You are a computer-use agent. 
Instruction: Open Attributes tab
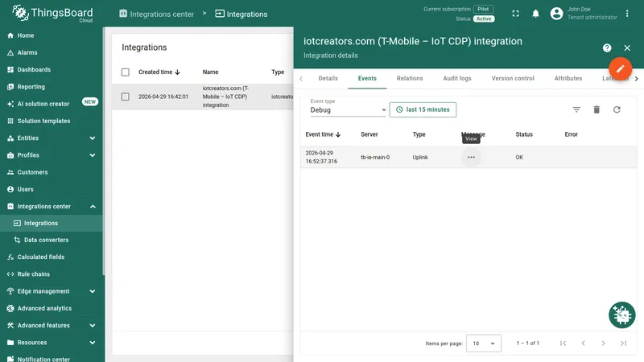click(568, 78)
